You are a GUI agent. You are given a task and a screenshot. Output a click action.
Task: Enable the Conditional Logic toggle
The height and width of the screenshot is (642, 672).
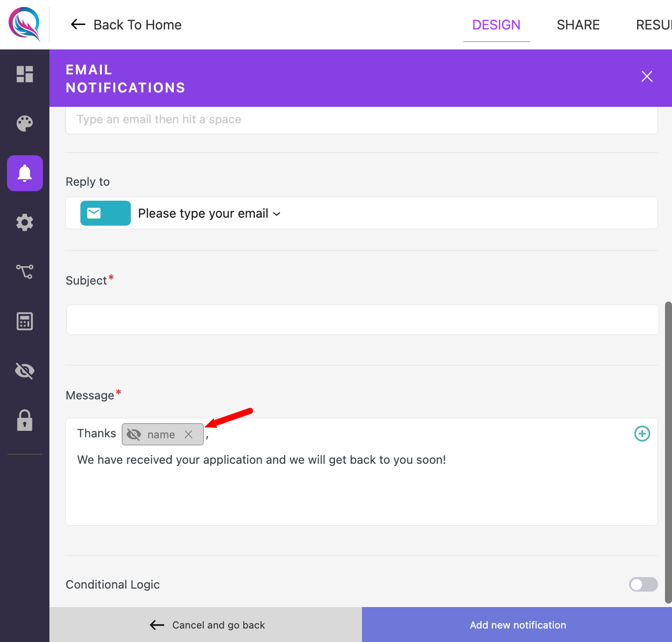pos(643,584)
